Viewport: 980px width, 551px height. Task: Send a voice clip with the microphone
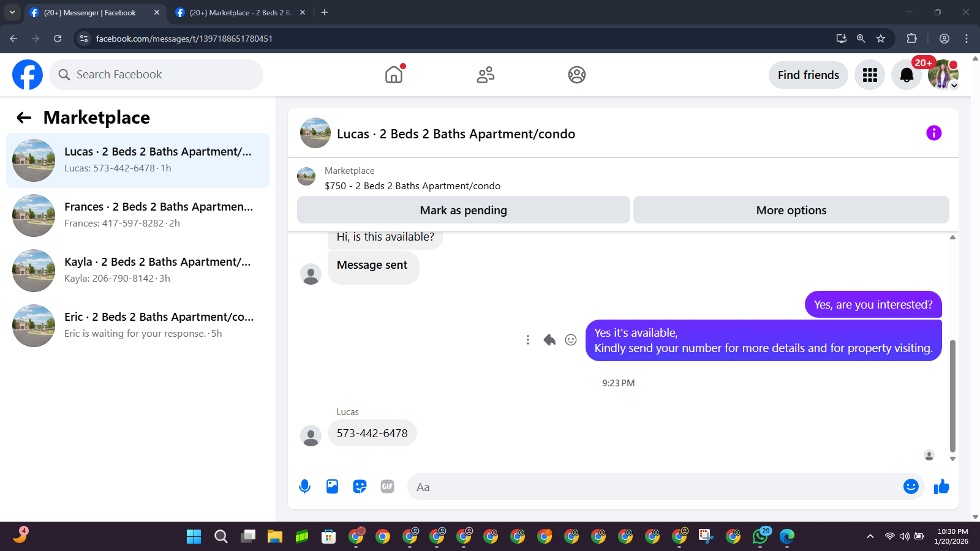tap(304, 487)
